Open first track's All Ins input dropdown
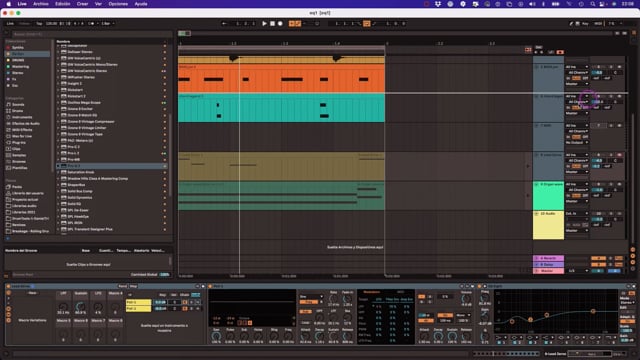 pyautogui.click(x=577, y=67)
